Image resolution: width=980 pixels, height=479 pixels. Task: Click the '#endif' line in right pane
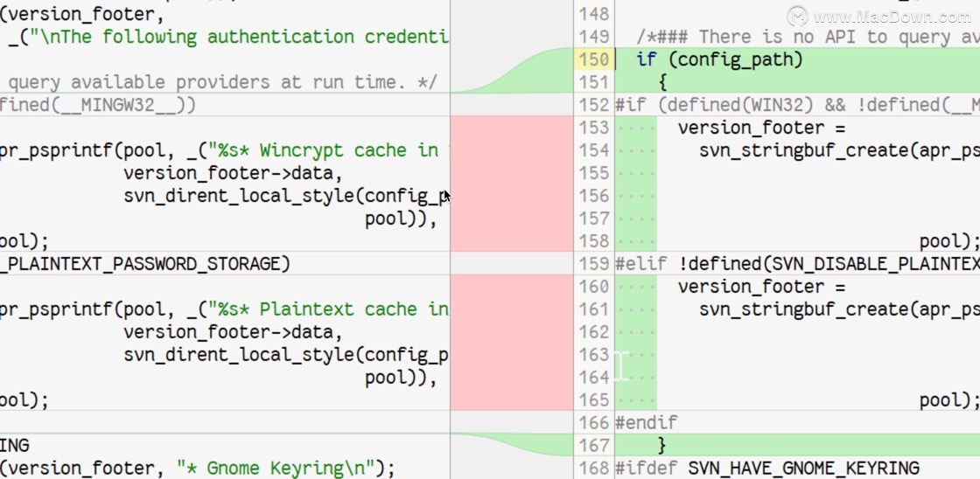647,423
